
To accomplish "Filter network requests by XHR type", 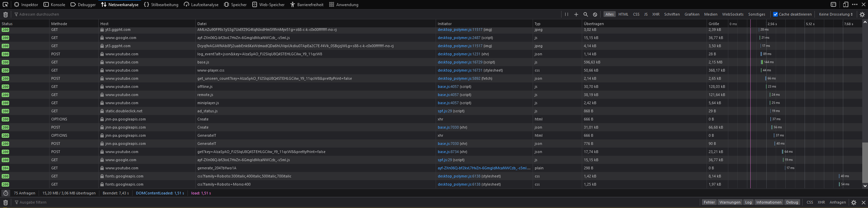I will pyautogui.click(x=656, y=14).
